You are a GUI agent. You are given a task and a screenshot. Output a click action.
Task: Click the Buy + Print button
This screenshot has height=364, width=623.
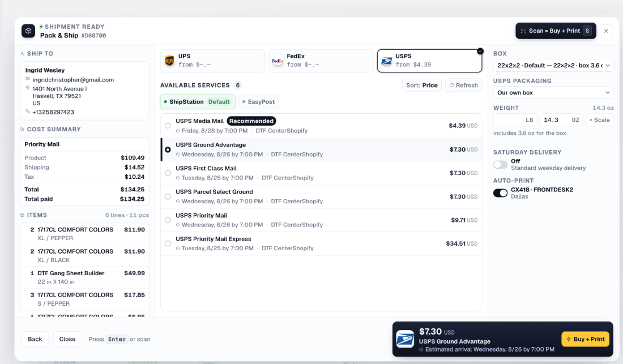click(x=585, y=339)
